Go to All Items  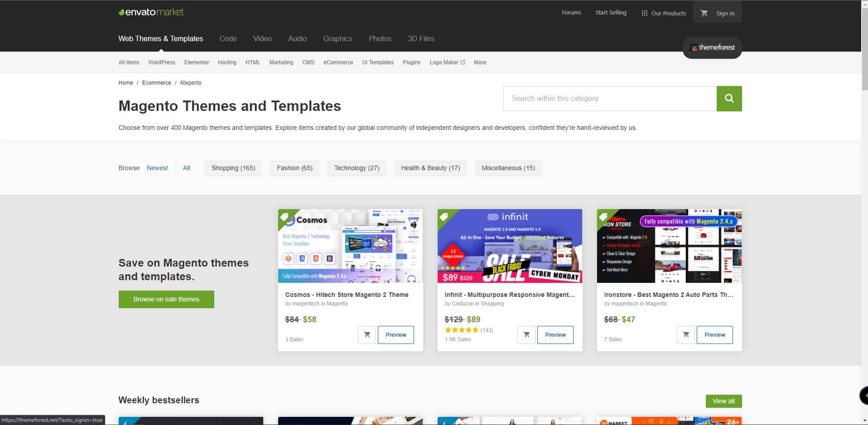pyautogui.click(x=129, y=62)
